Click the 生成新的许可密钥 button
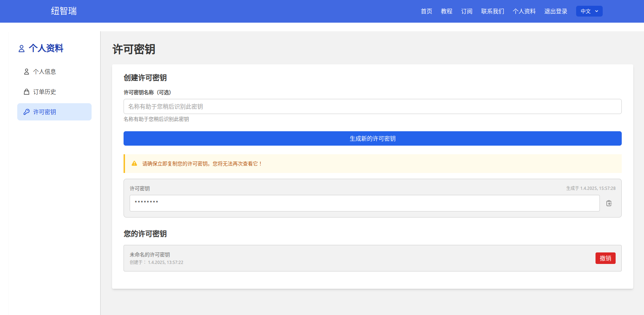 coord(372,138)
